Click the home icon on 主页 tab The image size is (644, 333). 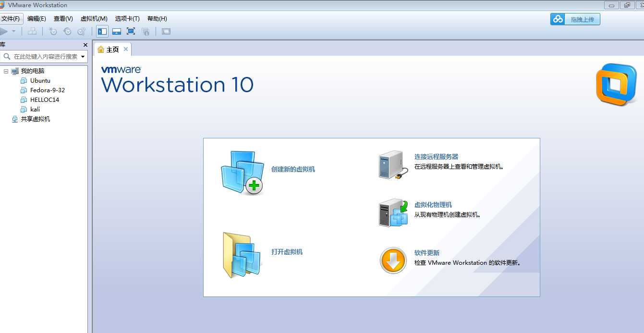tap(101, 49)
